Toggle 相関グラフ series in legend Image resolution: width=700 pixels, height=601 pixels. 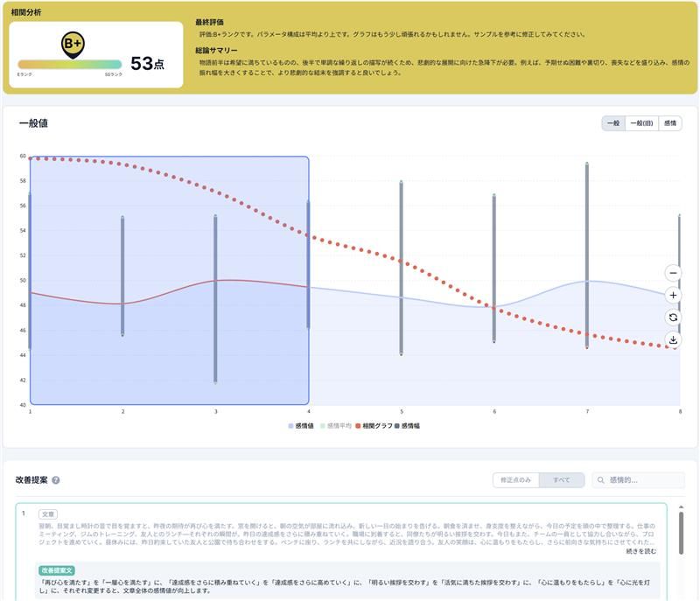374,426
